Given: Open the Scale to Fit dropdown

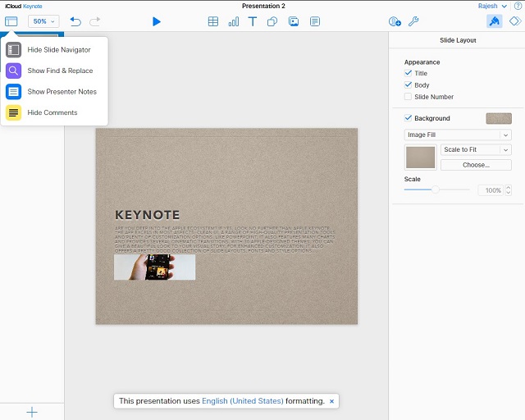Looking at the screenshot, I should pos(476,150).
